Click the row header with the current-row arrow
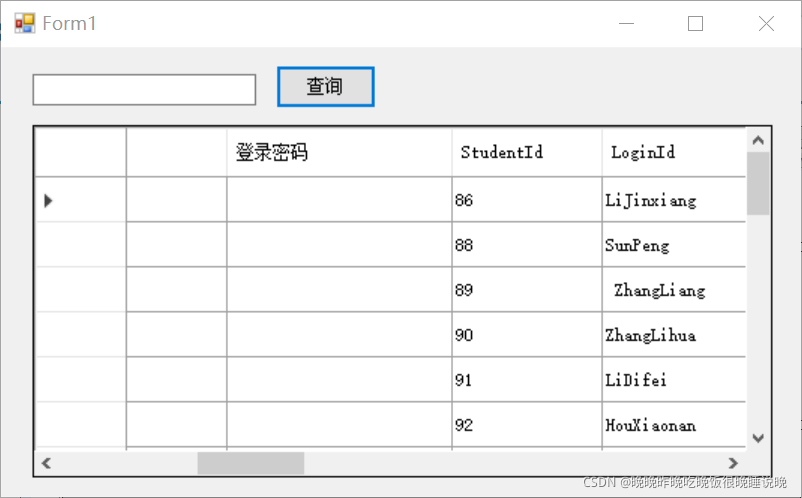This screenshot has width=802, height=498. (80, 200)
